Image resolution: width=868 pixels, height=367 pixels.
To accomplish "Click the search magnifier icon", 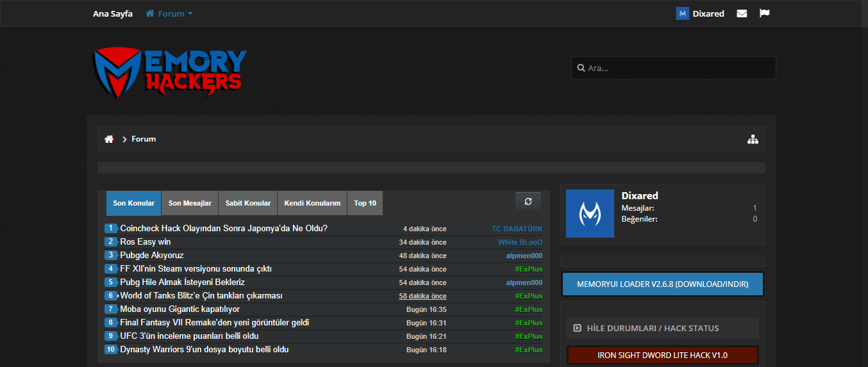I will 581,68.
